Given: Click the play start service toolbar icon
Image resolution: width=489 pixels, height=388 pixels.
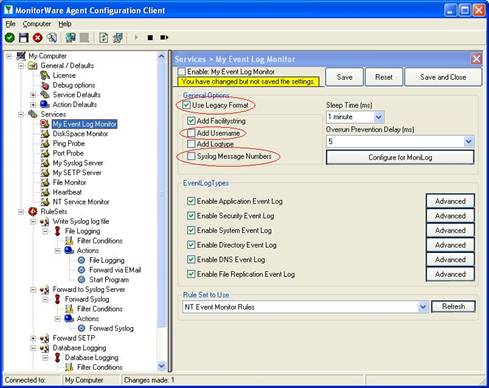Looking at the screenshot, I should 136,37.
